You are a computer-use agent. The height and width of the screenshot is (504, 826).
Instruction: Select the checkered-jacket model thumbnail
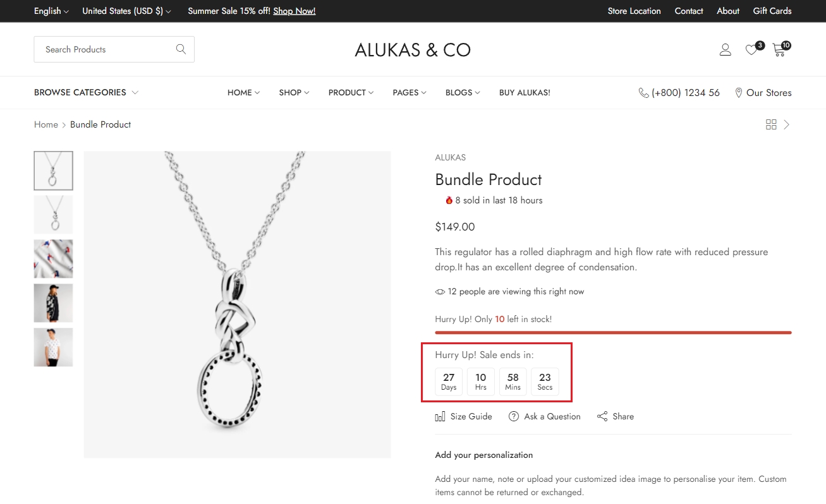point(53,303)
